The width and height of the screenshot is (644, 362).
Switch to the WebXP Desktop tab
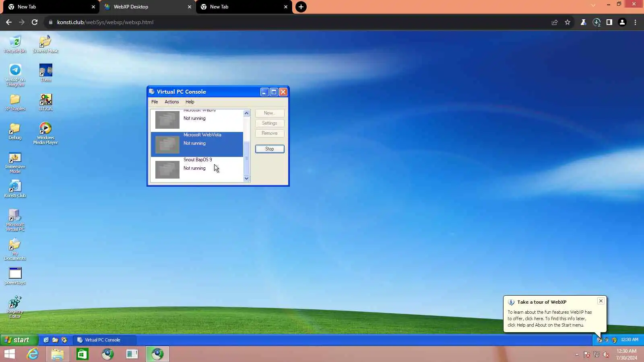pos(147,7)
